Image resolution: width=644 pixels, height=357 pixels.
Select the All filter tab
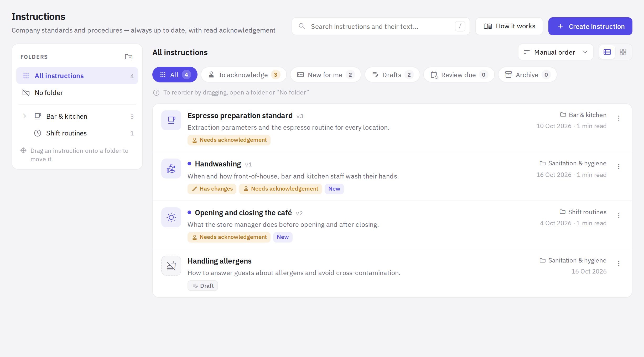tap(175, 75)
